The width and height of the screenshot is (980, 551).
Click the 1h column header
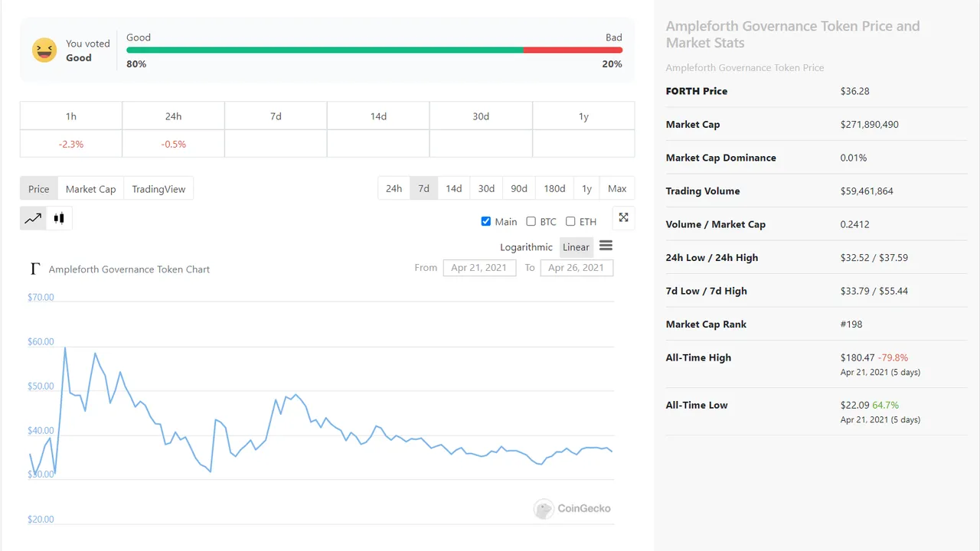(x=71, y=116)
